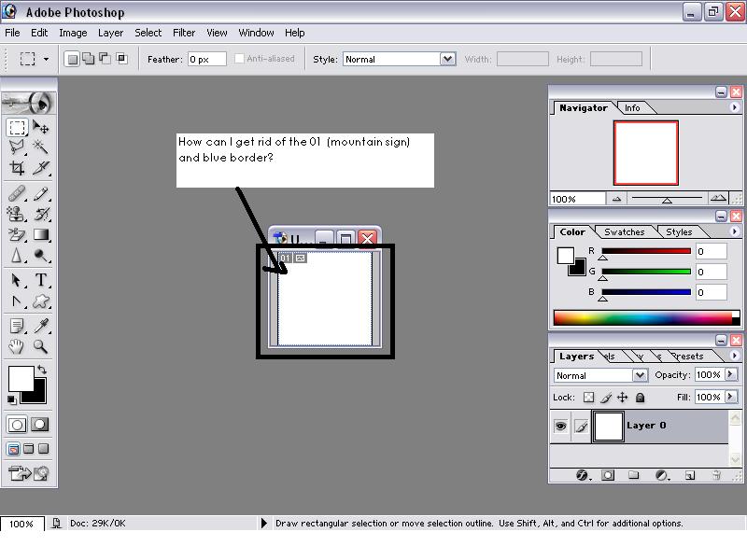Expand the Opacity slider arrow

[x=730, y=375]
